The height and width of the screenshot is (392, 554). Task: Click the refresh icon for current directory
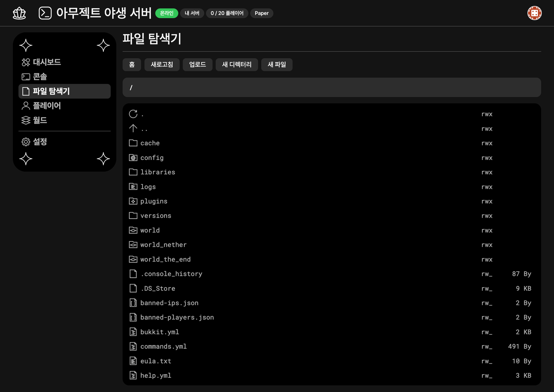[133, 114]
